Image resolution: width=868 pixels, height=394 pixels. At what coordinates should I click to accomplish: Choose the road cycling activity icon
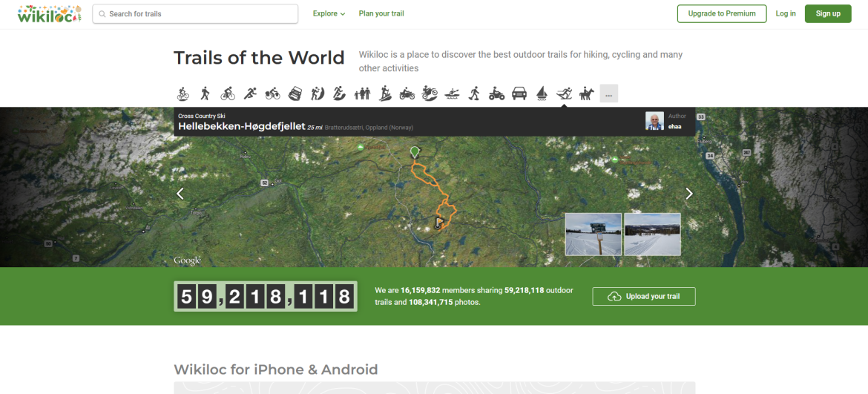point(228,93)
